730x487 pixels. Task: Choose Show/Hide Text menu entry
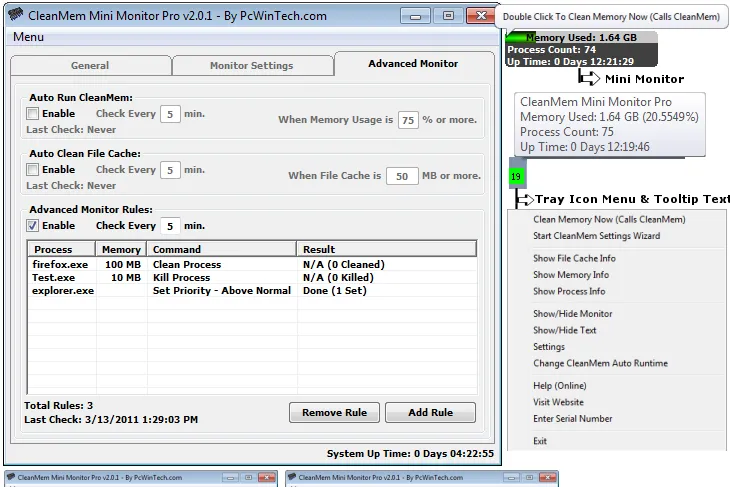point(564,330)
